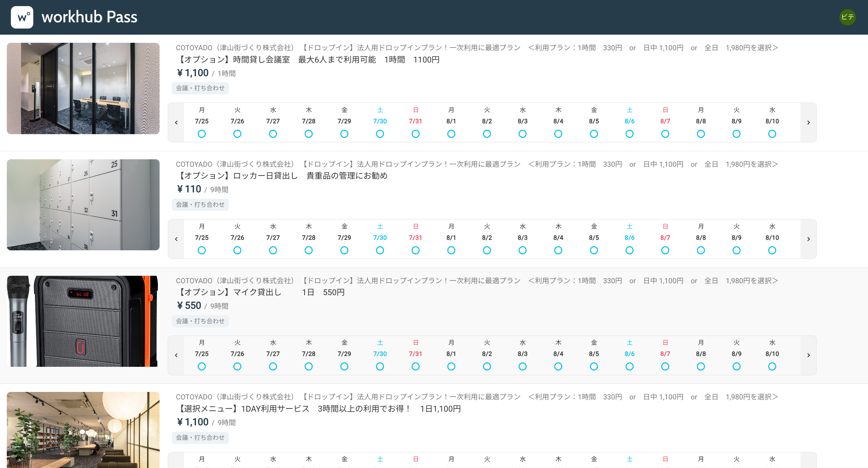Select 7/30 availability for the meeting room option

click(380, 134)
